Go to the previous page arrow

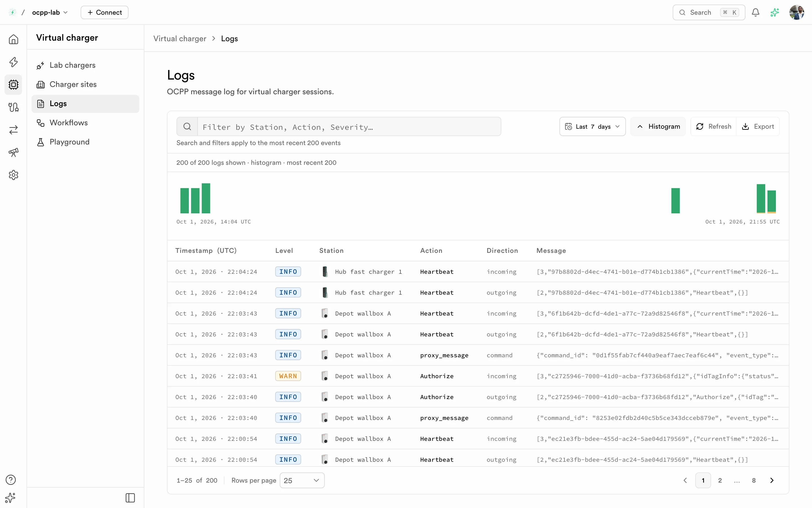click(685, 480)
